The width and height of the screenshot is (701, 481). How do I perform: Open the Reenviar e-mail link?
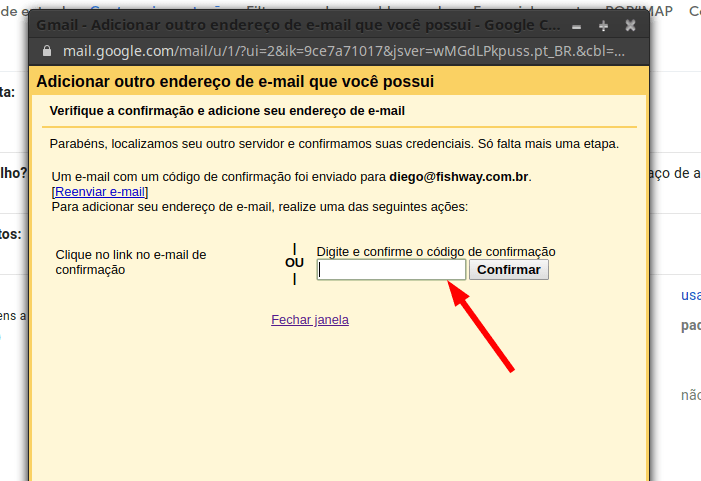coord(100,192)
